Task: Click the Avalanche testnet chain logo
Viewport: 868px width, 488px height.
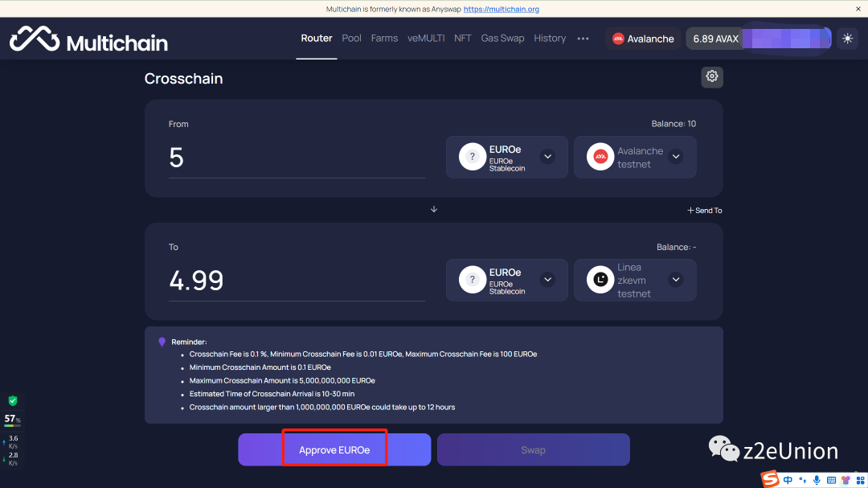Action: pos(600,157)
